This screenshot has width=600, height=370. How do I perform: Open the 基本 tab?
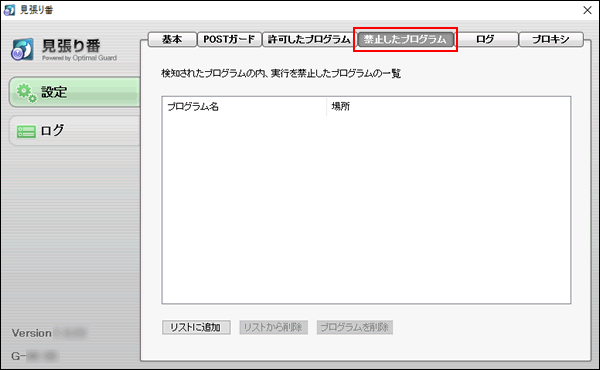(x=172, y=39)
